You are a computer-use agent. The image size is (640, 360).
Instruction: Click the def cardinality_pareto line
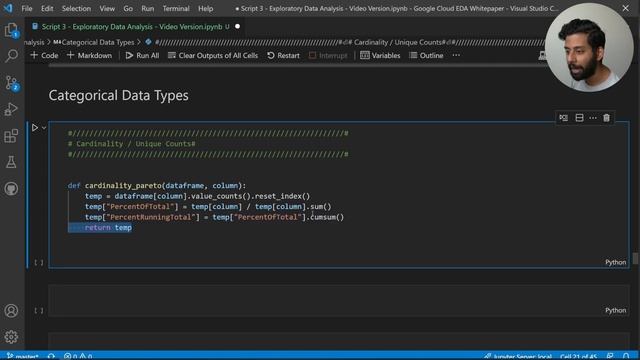click(x=157, y=186)
